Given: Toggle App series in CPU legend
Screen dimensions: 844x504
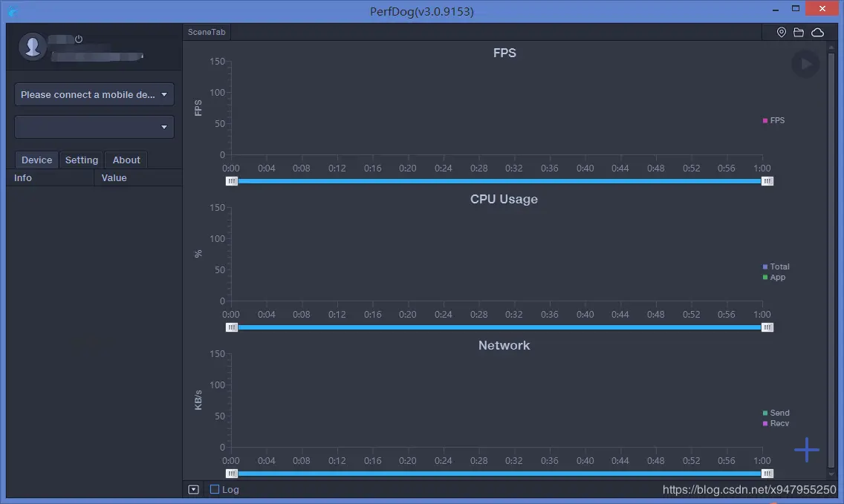Looking at the screenshot, I should [x=774, y=278].
